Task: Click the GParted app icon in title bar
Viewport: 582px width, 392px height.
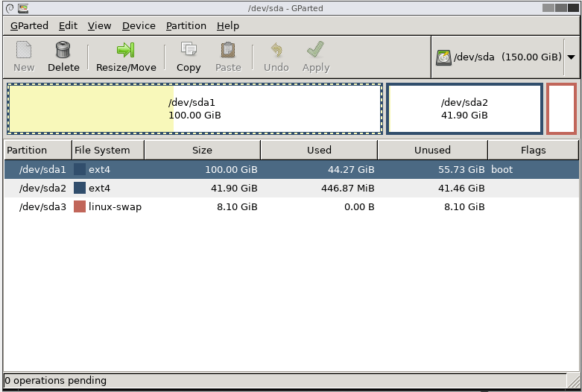Action: (23, 8)
